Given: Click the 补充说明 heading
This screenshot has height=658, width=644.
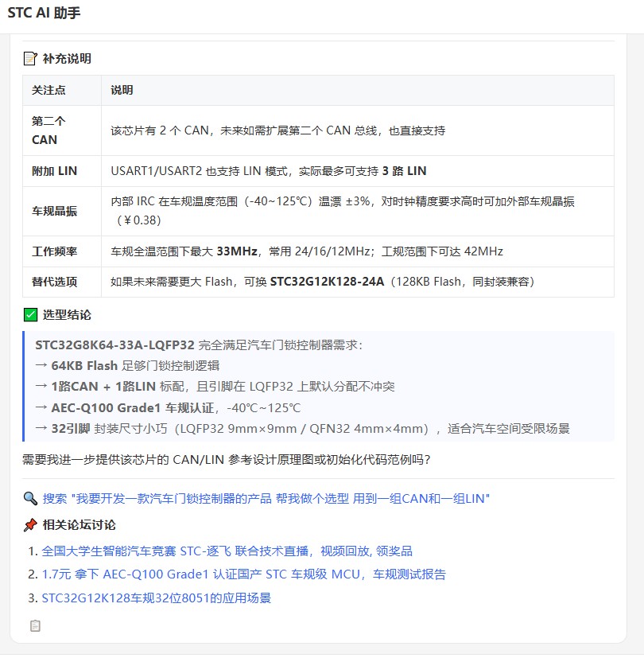Looking at the screenshot, I should [67, 59].
